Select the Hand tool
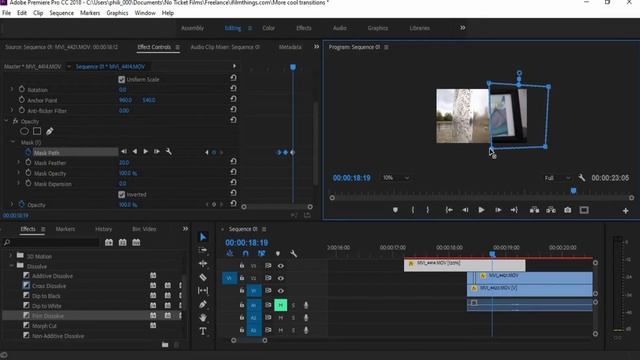Viewport: 640px width, 360px height. pyautogui.click(x=203, y=318)
